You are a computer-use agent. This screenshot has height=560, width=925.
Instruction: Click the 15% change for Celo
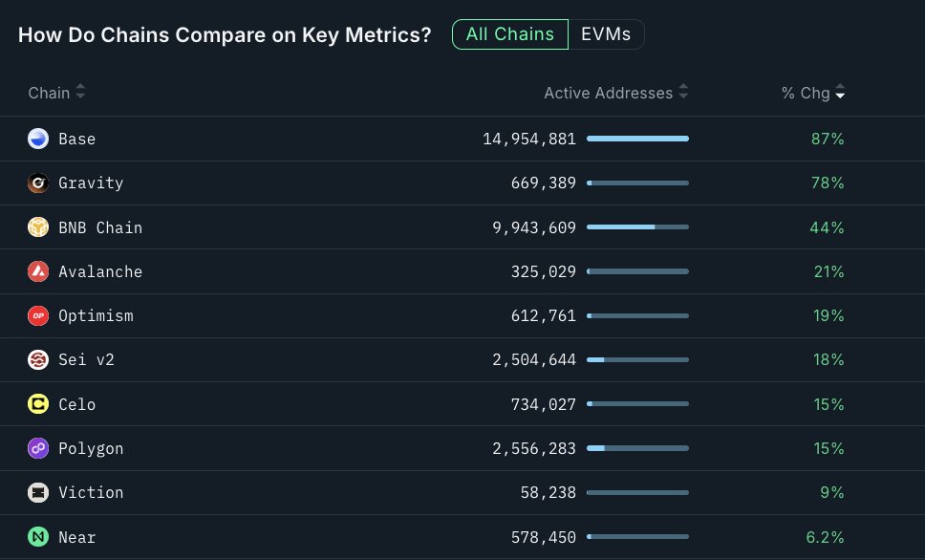point(828,404)
